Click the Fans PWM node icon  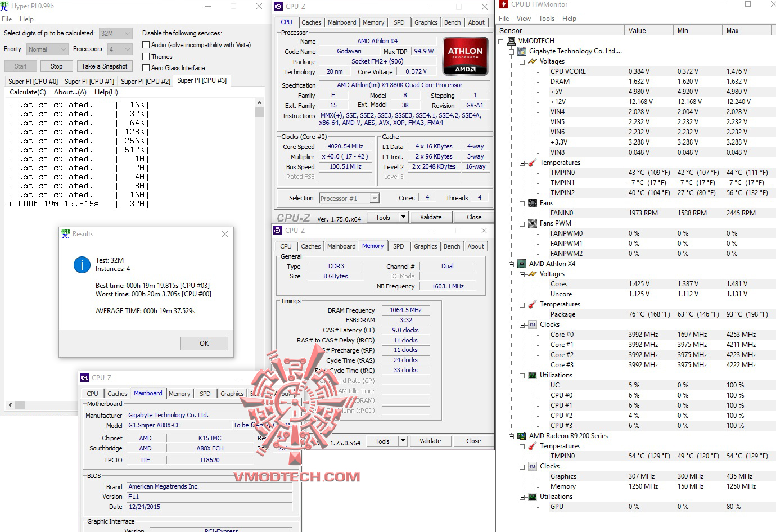tap(533, 223)
